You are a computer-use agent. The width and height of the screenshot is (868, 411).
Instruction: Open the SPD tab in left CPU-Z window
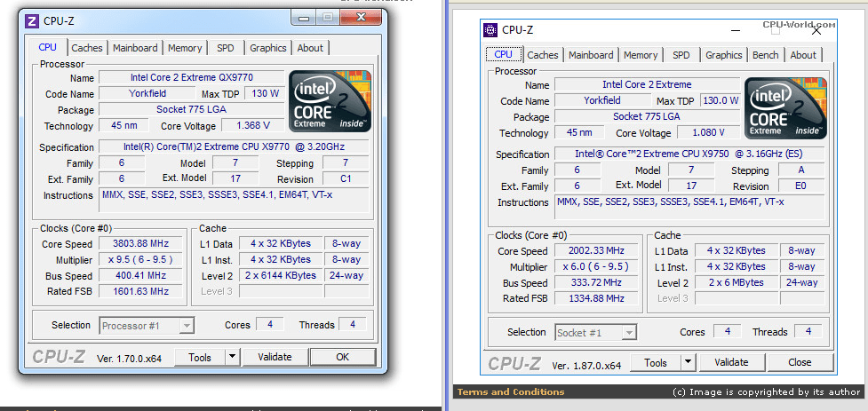pyautogui.click(x=226, y=48)
